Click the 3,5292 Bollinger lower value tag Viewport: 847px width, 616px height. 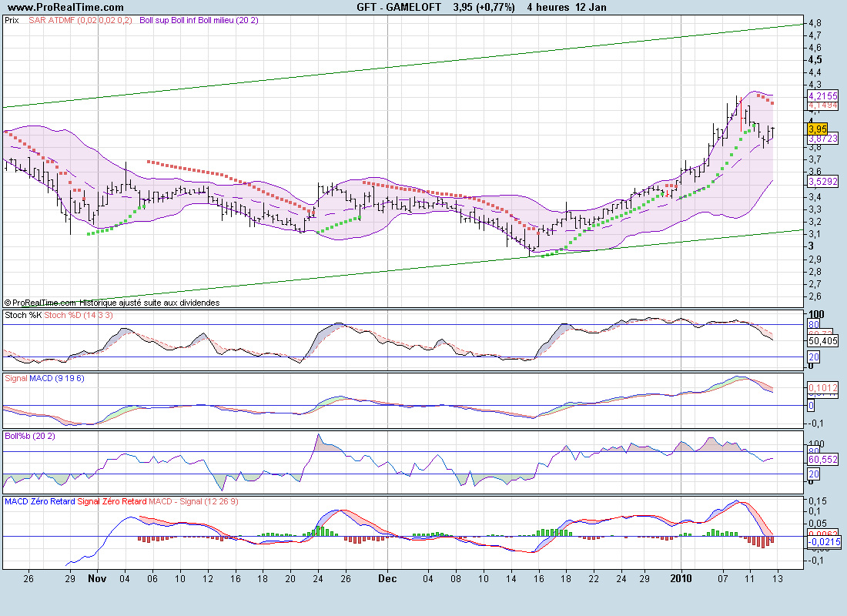(822, 182)
